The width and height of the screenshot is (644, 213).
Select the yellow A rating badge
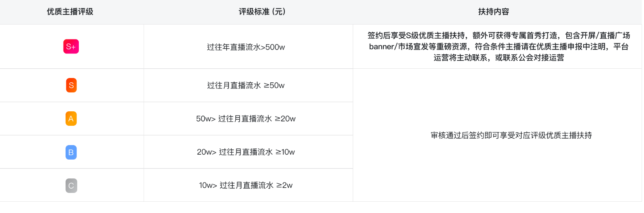[x=71, y=119]
